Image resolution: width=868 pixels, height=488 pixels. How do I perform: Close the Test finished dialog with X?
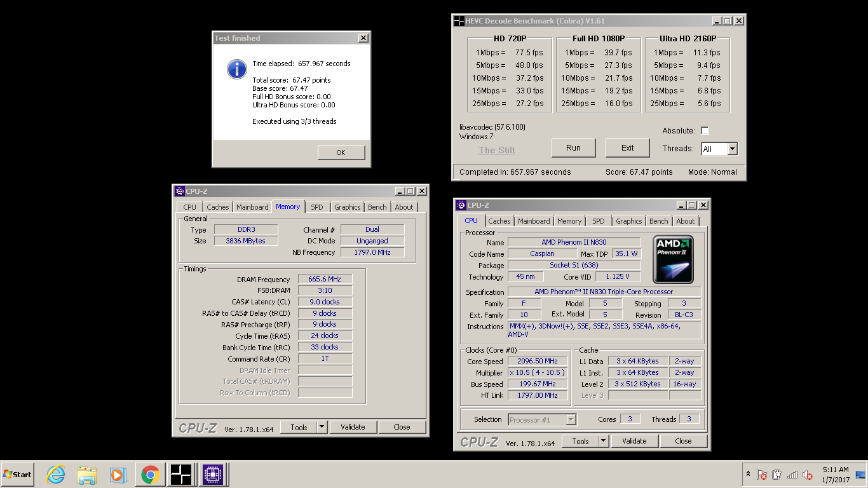point(363,38)
